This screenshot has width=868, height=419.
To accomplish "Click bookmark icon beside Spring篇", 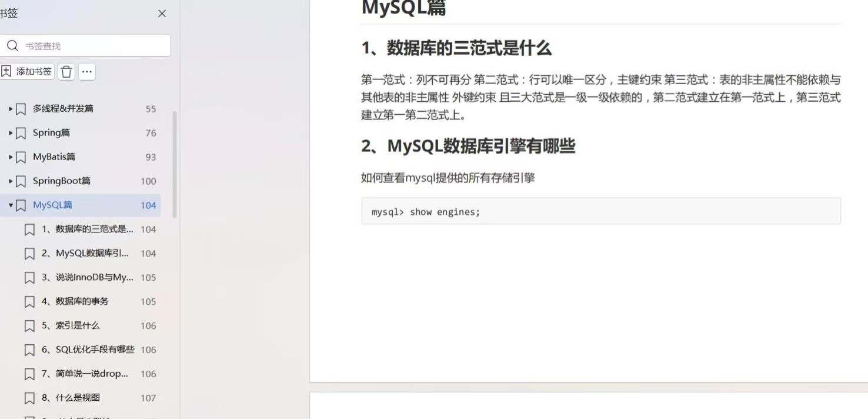I will tap(21, 133).
